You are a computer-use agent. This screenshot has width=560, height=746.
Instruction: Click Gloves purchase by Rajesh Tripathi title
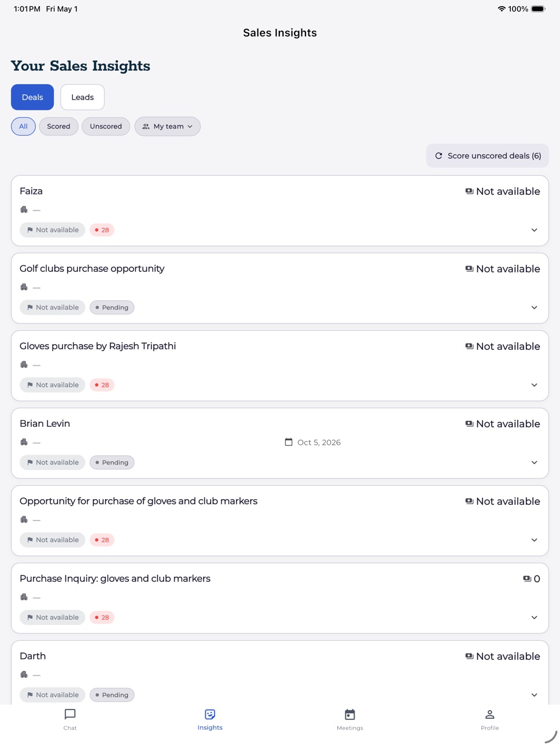(x=98, y=346)
